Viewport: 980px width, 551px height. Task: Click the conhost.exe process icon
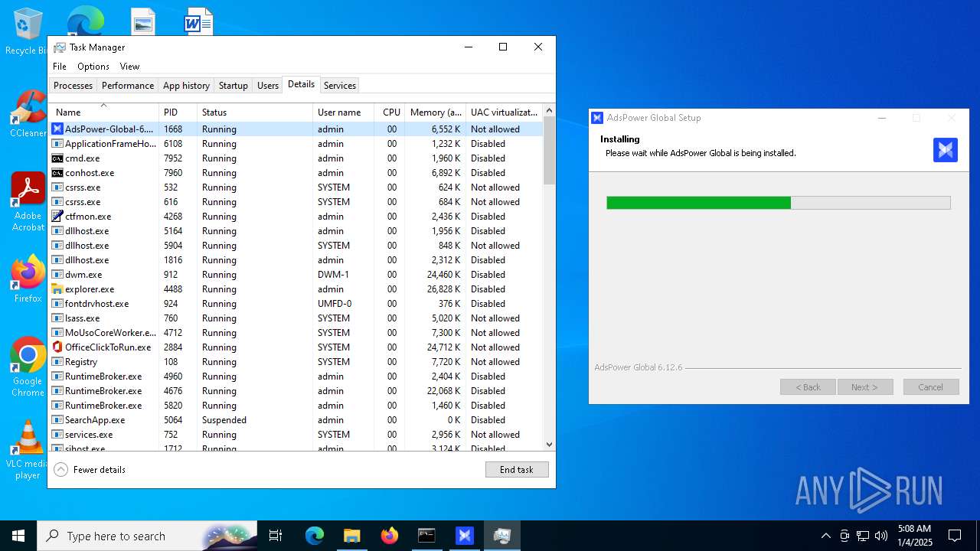[x=57, y=173]
